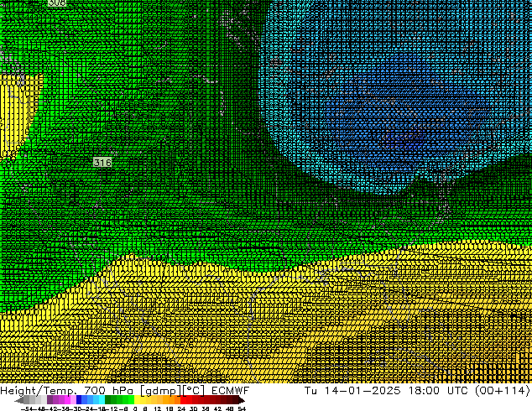Click the "-54" legend scale value
The width and height of the screenshot is (532, 411).
click(x=27, y=409)
